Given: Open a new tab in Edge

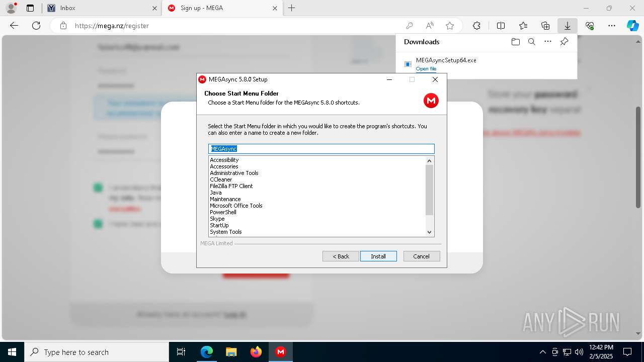Looking at the screenshot, I should (x=291, y=8).
